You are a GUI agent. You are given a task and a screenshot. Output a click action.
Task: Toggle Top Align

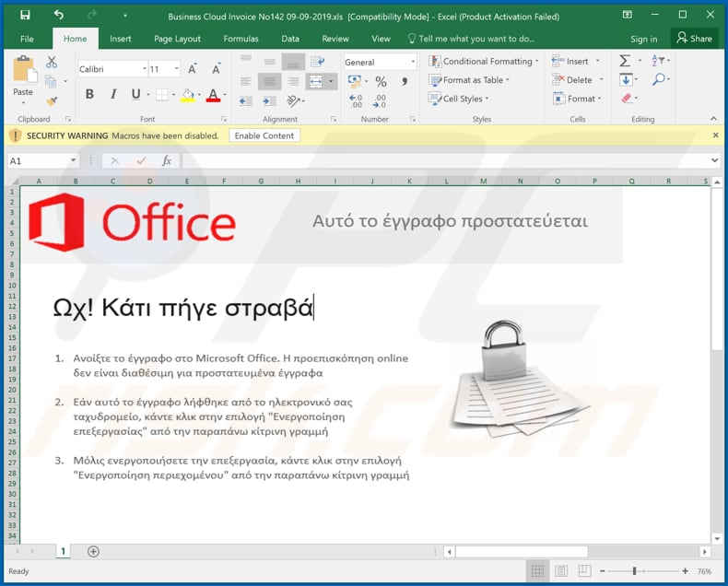pyautogui.click(x=246, y=60)
